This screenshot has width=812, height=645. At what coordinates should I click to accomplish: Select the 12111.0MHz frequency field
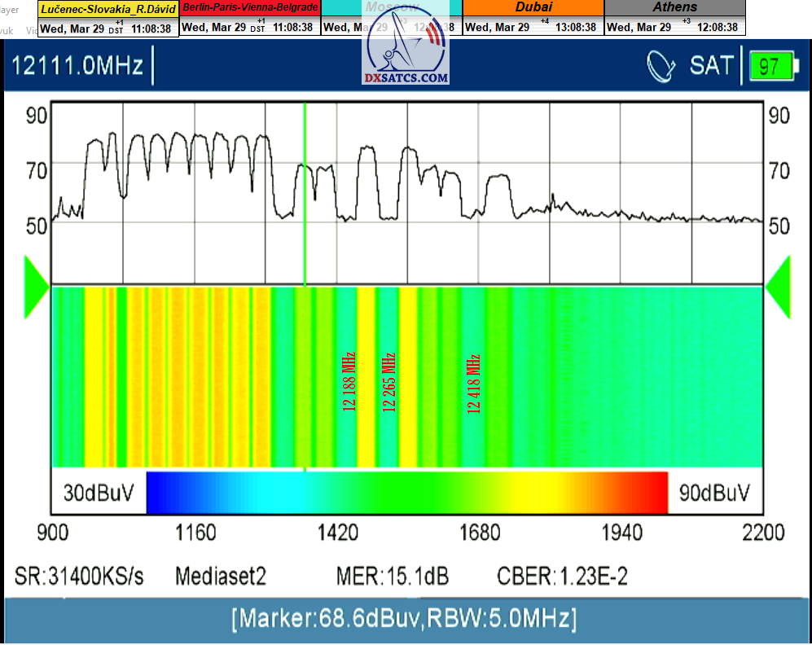pos(77,66)
